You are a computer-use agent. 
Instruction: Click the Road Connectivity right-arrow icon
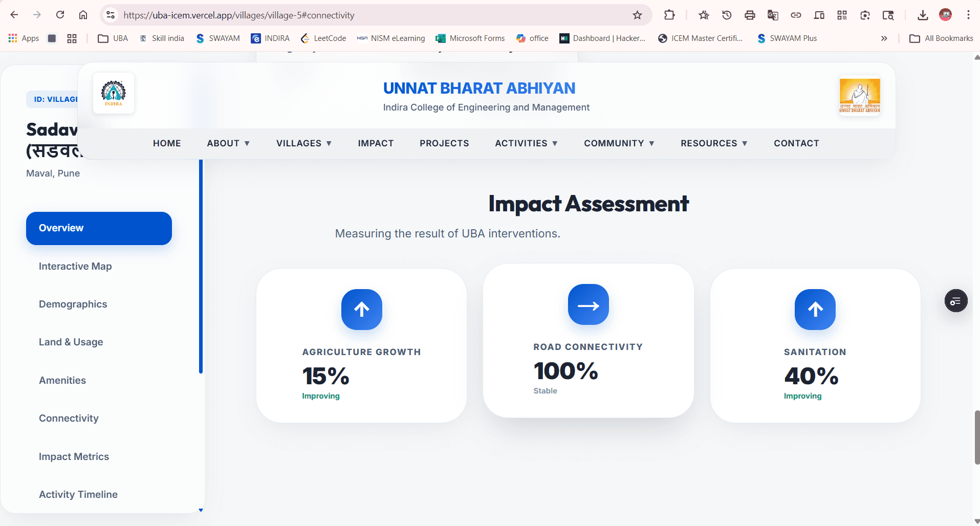click(x=589, y=304)
